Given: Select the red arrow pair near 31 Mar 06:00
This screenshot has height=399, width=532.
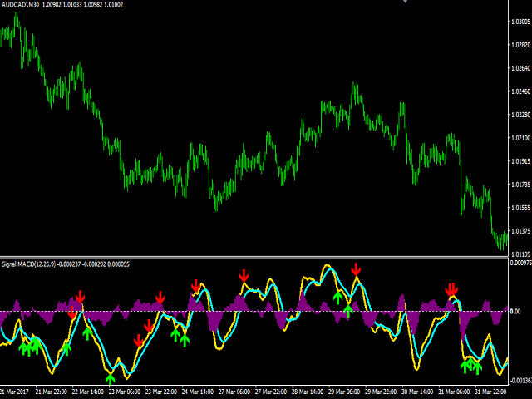Looking at the screenshot, I should 451,289.
